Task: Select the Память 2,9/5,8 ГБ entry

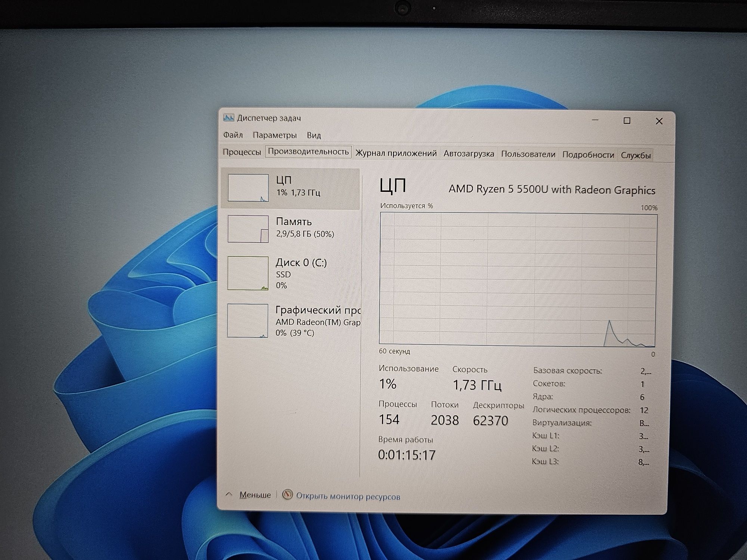Action: 291,228
